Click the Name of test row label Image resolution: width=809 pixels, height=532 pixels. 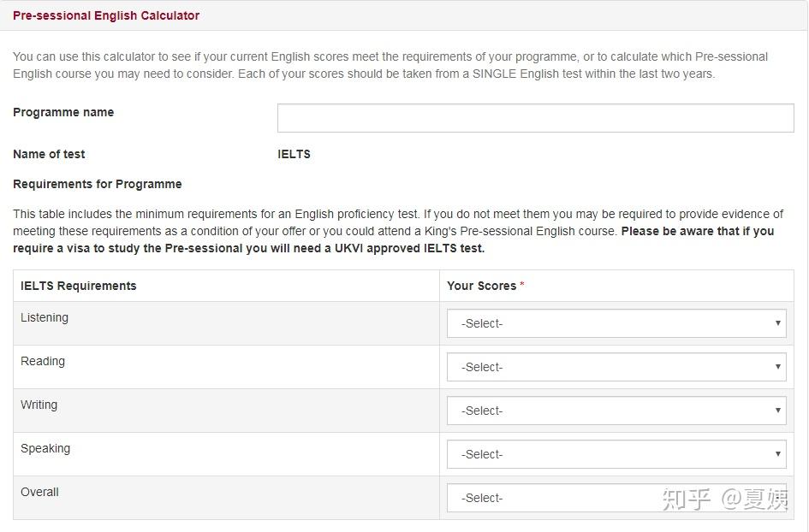(49, 154)
